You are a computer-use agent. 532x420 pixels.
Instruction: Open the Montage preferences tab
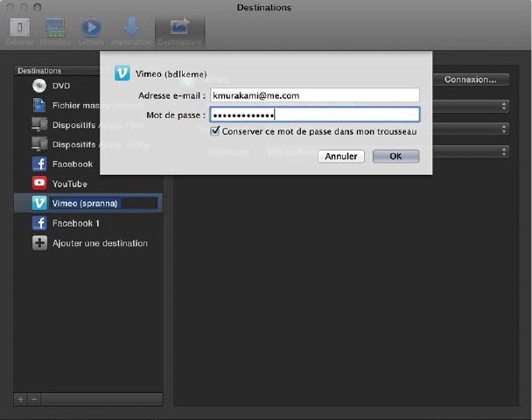pos(56,31)
